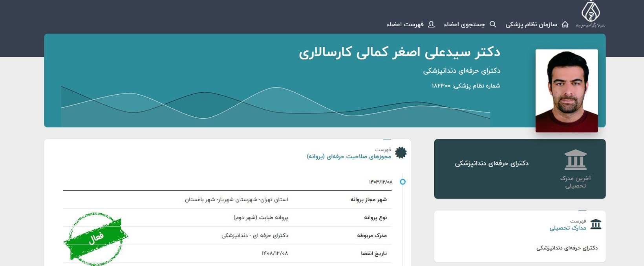Click the green فعال active stamp
644x266 pixels.
[x=96, y=238]
